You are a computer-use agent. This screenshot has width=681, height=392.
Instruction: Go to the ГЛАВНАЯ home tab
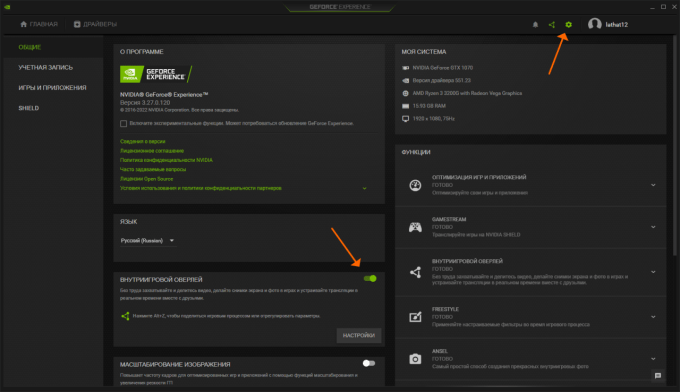click(x=39, y=24)
